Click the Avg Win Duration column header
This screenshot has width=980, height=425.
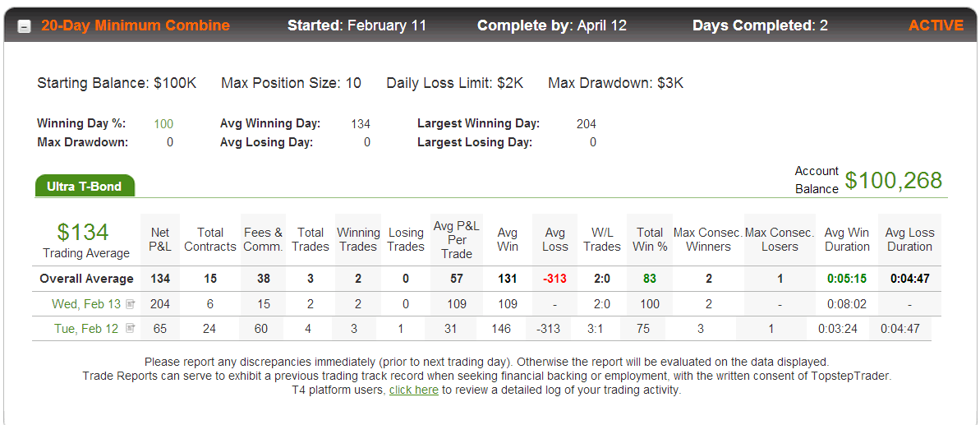tap(847, 239)
